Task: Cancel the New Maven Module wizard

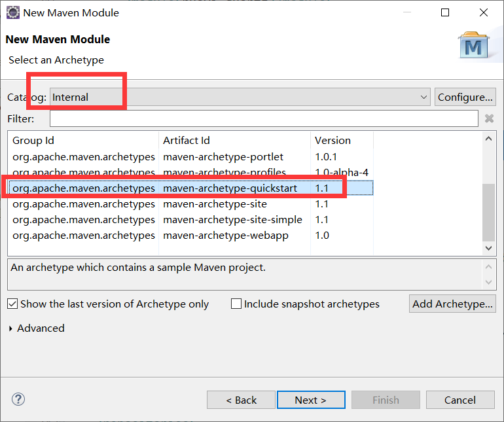Action: pyautogui.click(x=460, y=400)
